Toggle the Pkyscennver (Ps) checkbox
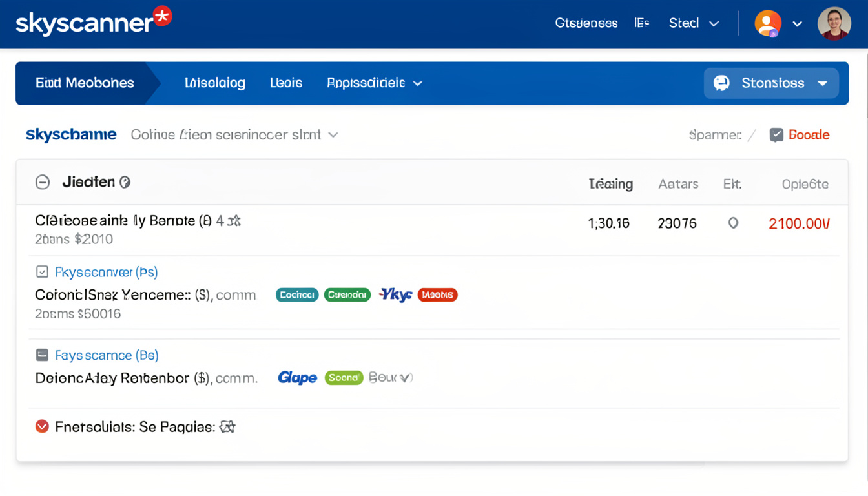868x496 pixels. [x=42, y=273]
